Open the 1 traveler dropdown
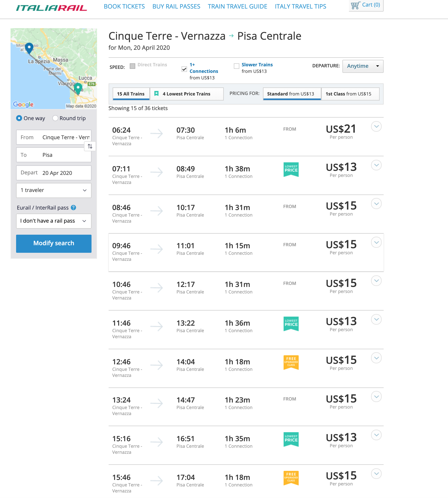This screenshot has height=498, width=448. pos(54,190)
